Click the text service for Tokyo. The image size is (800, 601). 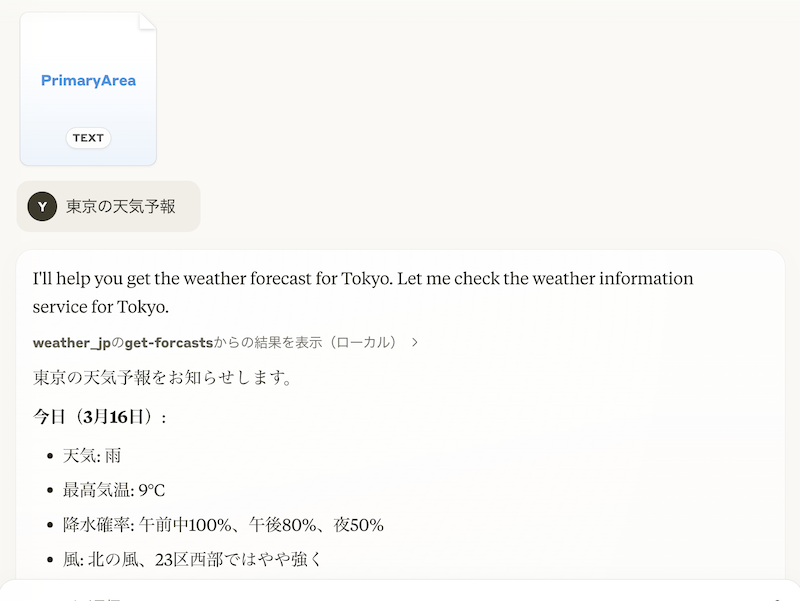[101, 307]
